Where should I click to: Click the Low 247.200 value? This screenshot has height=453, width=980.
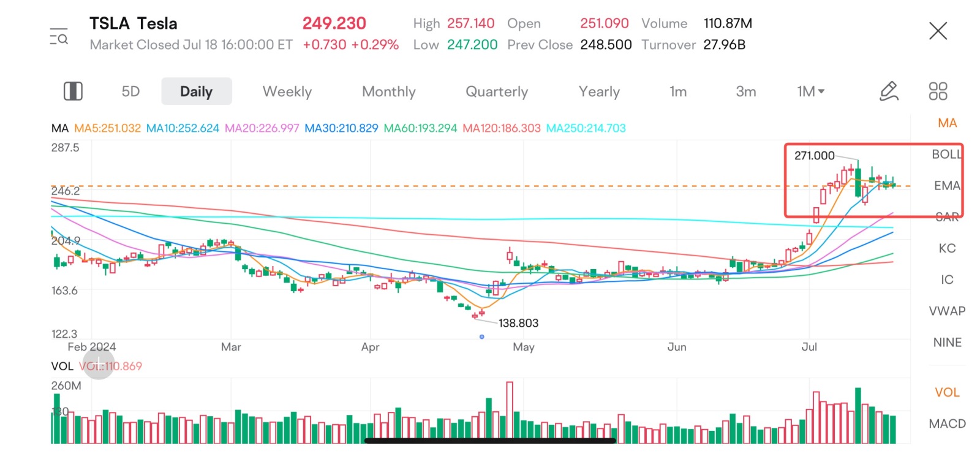[472, 45]
